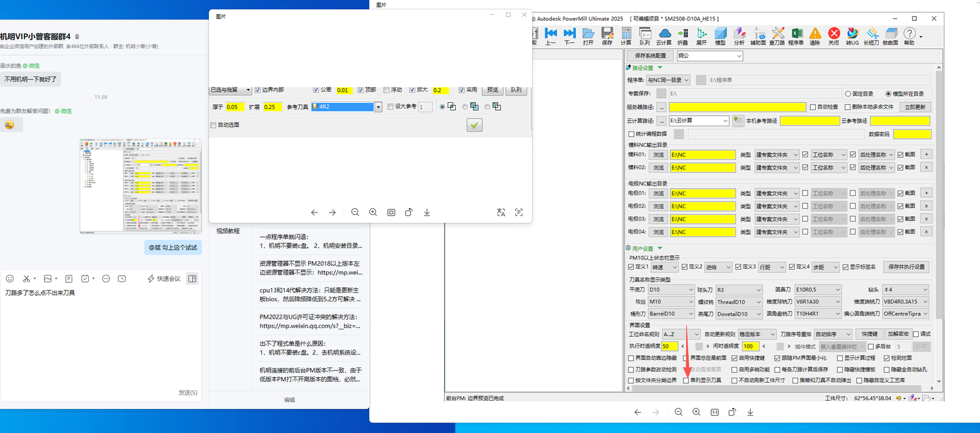Open emoji picker in the chat input toolbar

tap(10, 279)
